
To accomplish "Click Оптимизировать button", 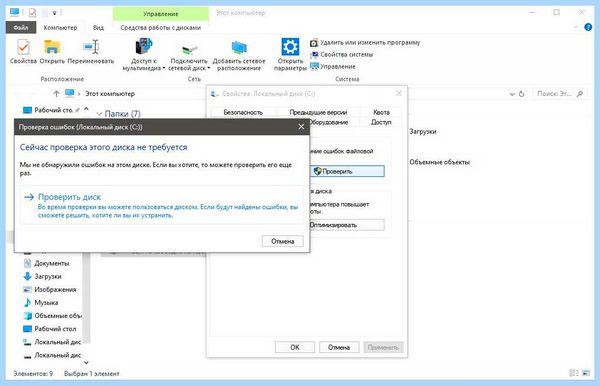I will pyautogui.click(x=347, y=225).
